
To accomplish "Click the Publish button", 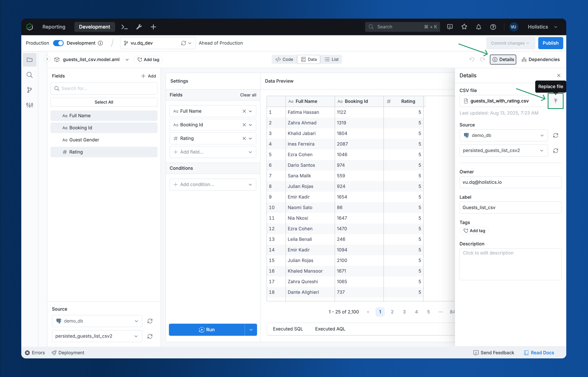I will 550,43.
